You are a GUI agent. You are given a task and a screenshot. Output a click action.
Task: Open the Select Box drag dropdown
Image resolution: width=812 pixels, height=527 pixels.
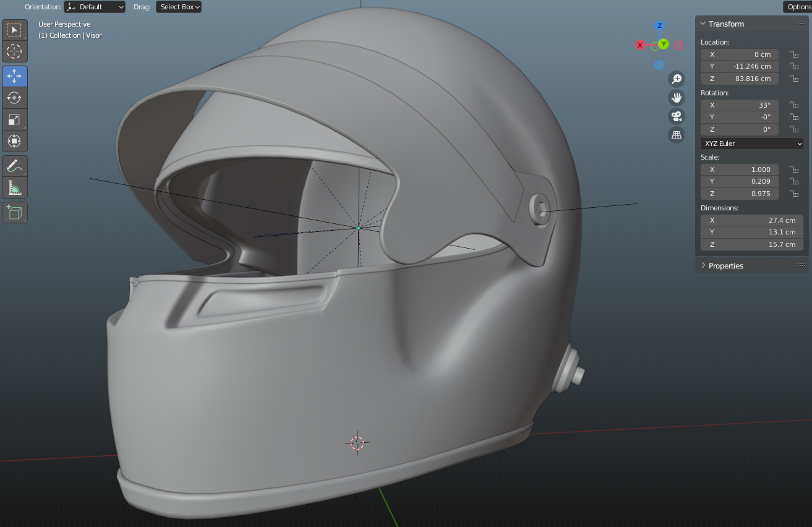pyautogui.click(x=178, y=7)
